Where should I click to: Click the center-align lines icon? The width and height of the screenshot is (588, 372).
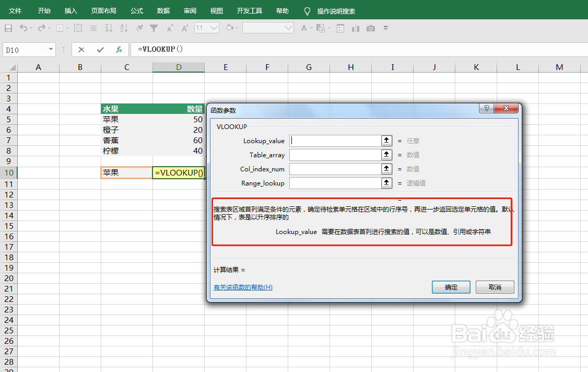[x=93, y=28]
